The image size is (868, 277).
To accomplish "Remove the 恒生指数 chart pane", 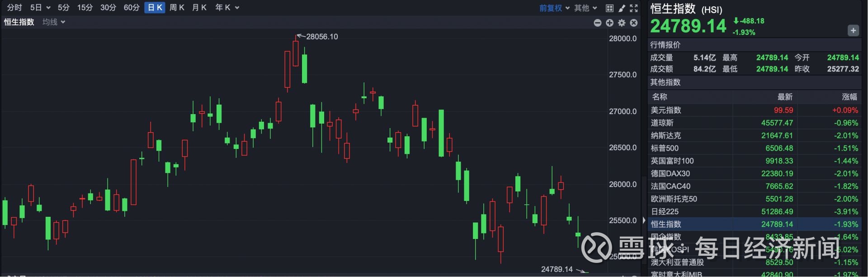I will pos(634,23).
